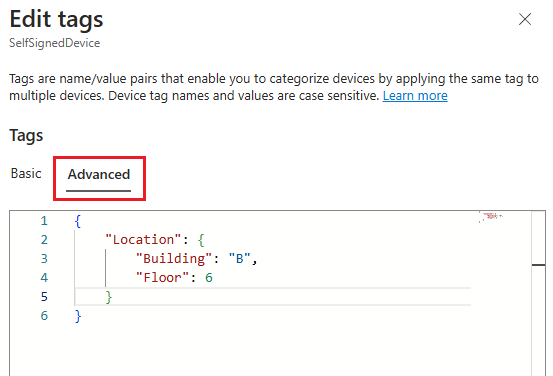Image resolution: width=553 pixels, height=376 pixels.
Task: Select the Advanced tab
Action: coord(99,175)
